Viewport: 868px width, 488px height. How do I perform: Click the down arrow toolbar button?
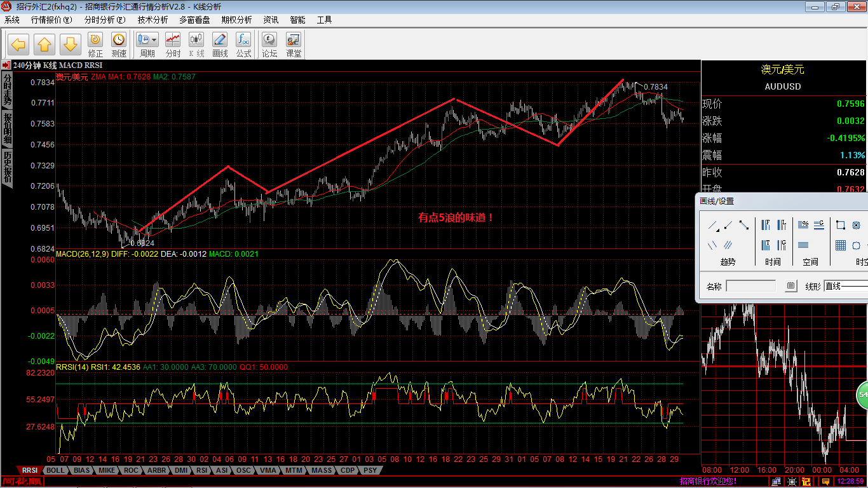tap(70, 44)
